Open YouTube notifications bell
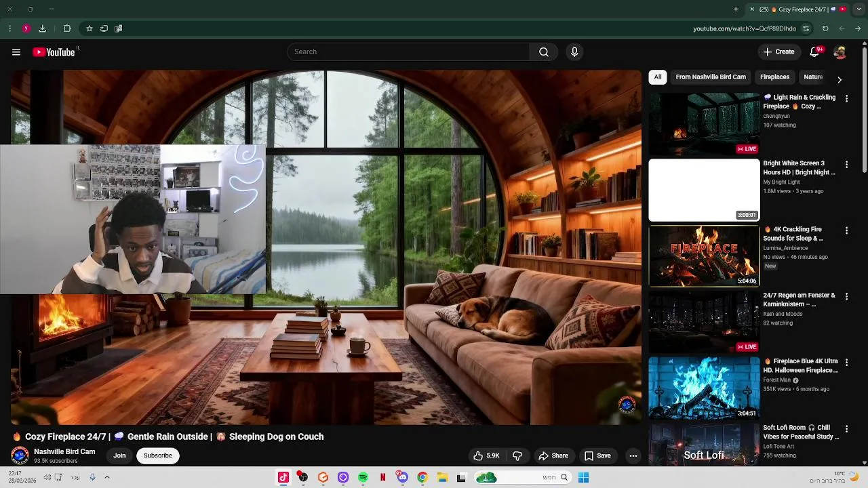Screen dimensions: 868x488 click(815, 52)
